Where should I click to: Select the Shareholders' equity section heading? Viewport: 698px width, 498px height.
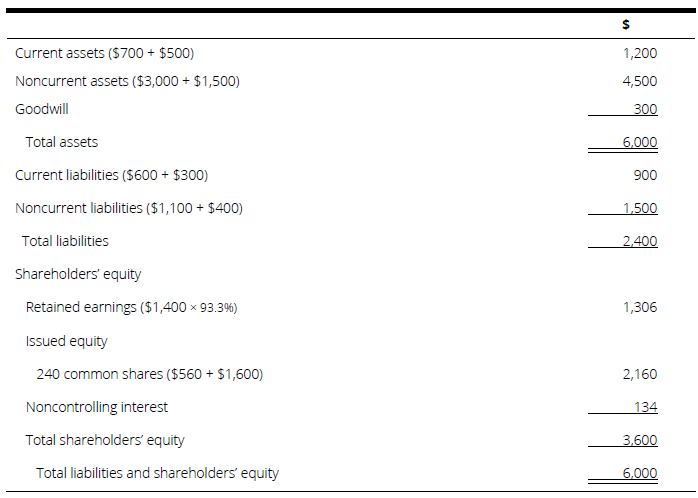click(x=78, y=274)
